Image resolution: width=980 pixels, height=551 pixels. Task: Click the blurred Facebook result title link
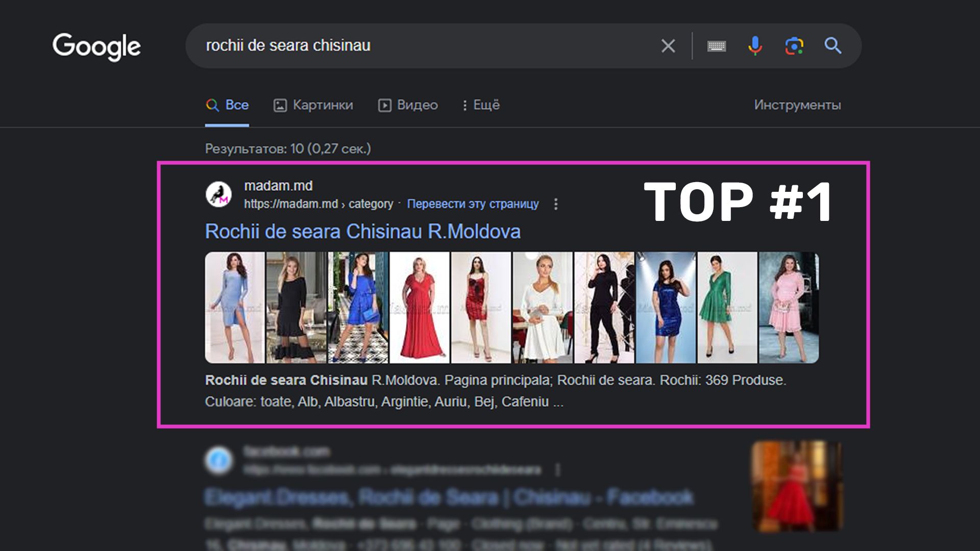449,497
